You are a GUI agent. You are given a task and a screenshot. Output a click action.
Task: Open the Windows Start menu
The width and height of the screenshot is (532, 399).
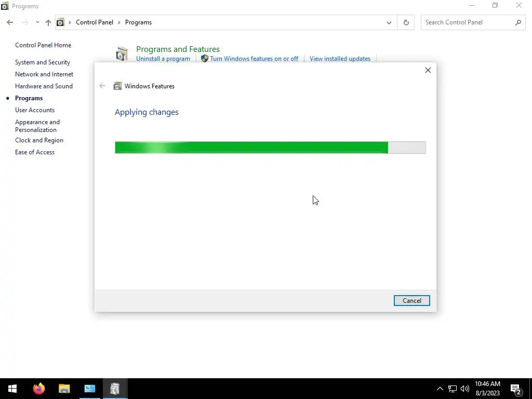point(12,389)
